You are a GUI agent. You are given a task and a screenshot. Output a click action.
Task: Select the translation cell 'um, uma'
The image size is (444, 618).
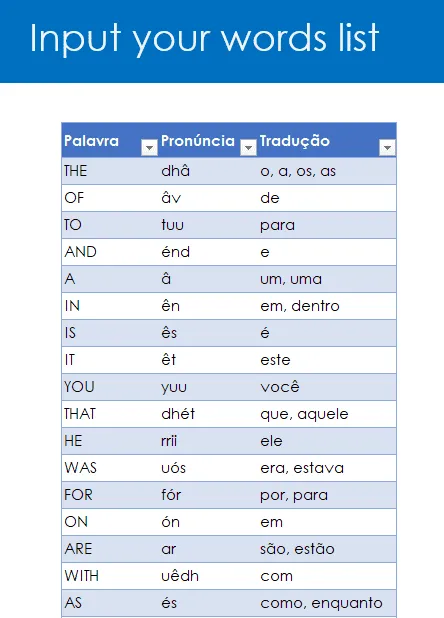pyautogui.click(x=327, y=279)
